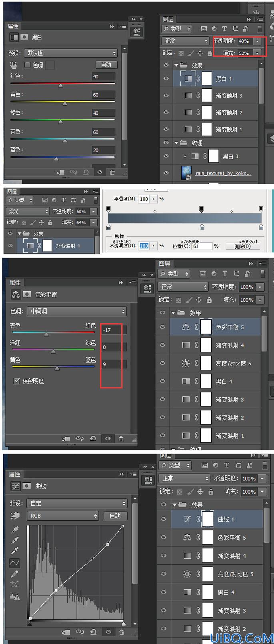Click 位置 61 input field
The height and width of the screenshot is (644, 274).
(202, 246)
